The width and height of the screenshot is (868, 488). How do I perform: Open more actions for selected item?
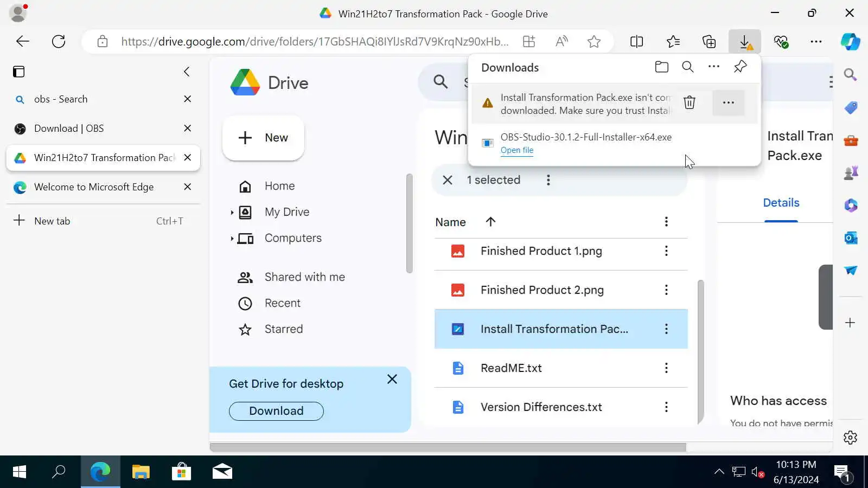coord(548,180)
